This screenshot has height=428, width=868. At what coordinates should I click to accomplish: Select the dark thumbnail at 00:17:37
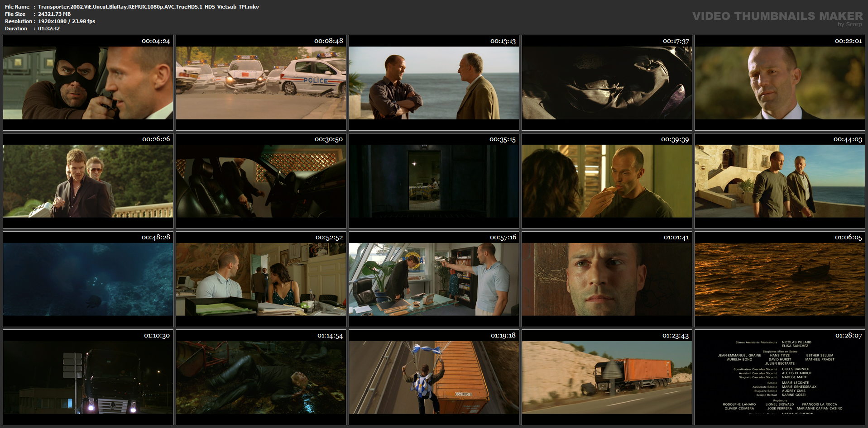[607, 83]
